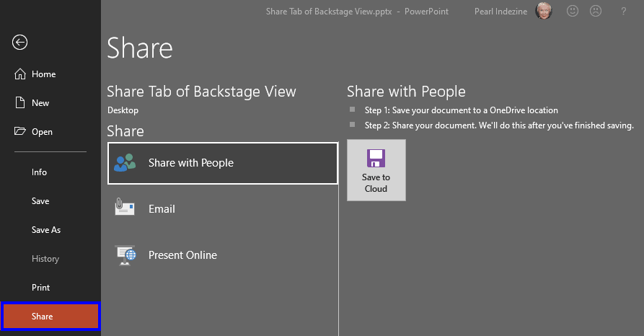
Task: Click 'Share Tab of Backstage View' heading
Action: [201, 92]
